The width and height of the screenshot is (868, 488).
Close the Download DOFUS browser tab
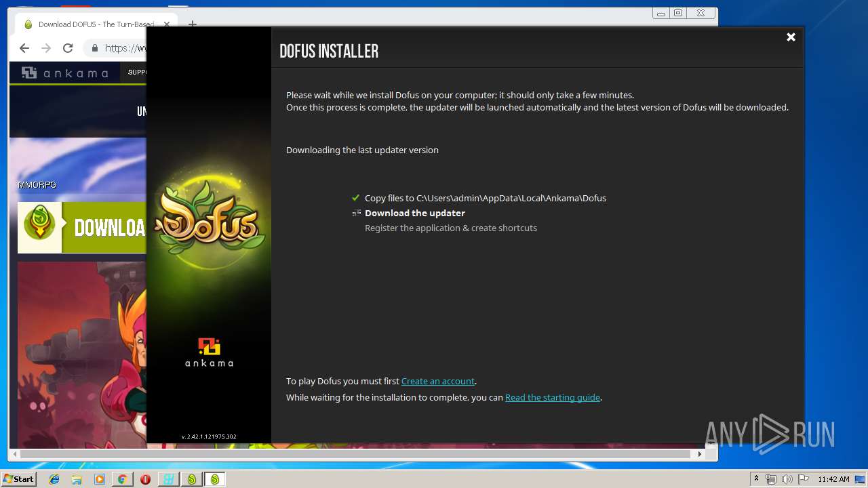167,24
